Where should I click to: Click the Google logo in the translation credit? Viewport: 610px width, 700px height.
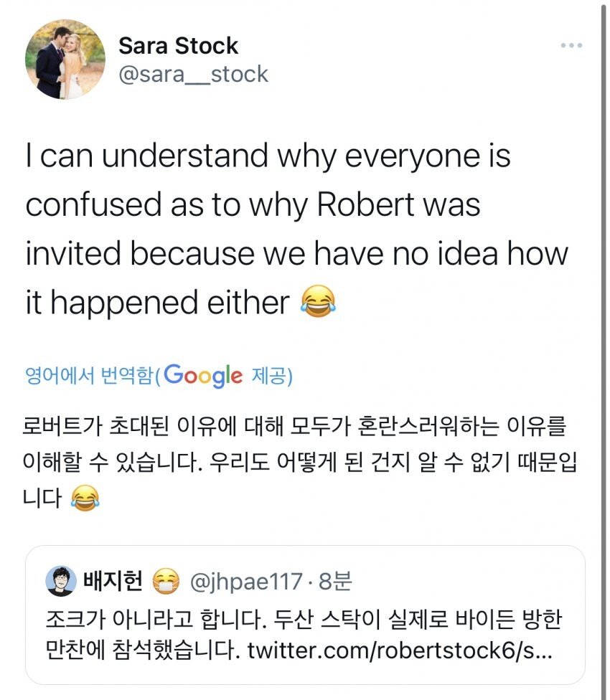click(x=204, y=375)
